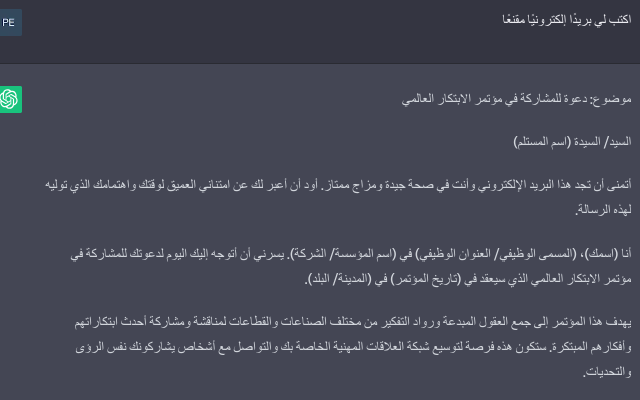The width and height of the screenshot is (640, 400).
Task: Click the PE user avatar icon
Action: coord(10,22)
